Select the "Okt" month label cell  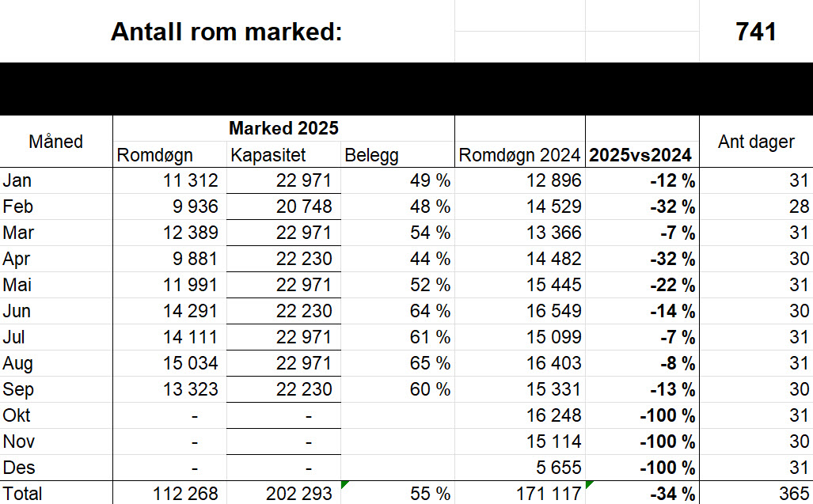pos(17,415)
